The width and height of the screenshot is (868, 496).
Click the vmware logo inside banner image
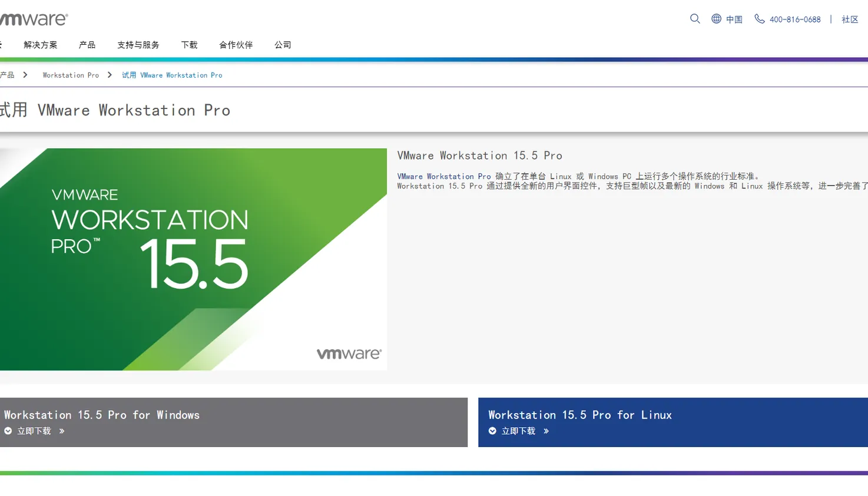(349, 353)
